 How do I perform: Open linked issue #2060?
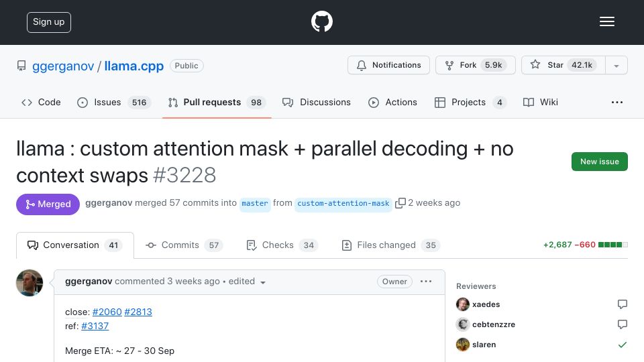coord(107,312)
